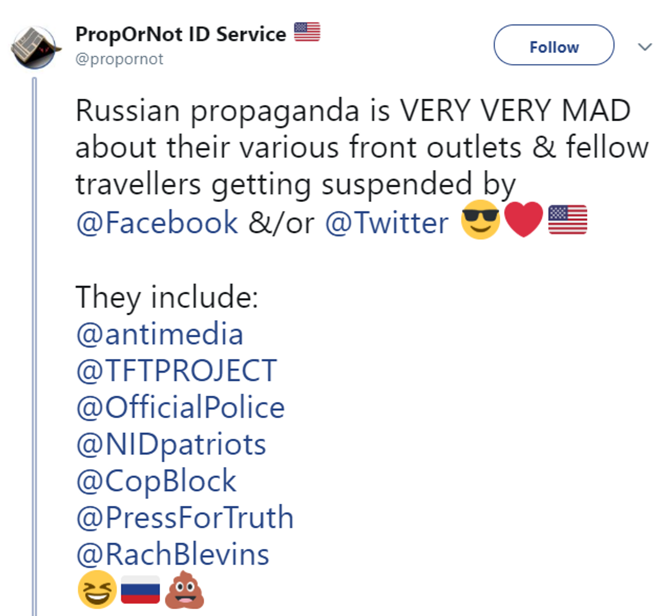The image size is (672, 616).
Task: Open the @CopBlock mention
Action: click(156, 481)
